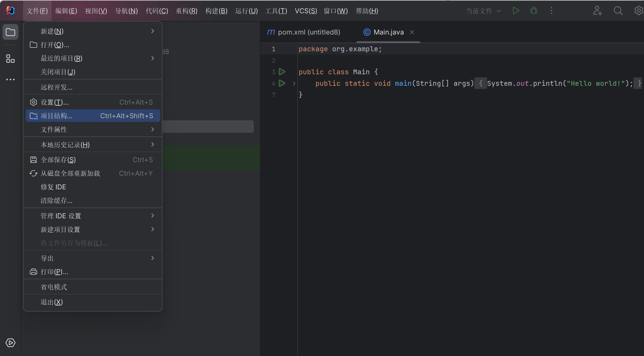Click the green Run button in toolbar
Screen dimensions: 644x356
(x=516, y=10)
